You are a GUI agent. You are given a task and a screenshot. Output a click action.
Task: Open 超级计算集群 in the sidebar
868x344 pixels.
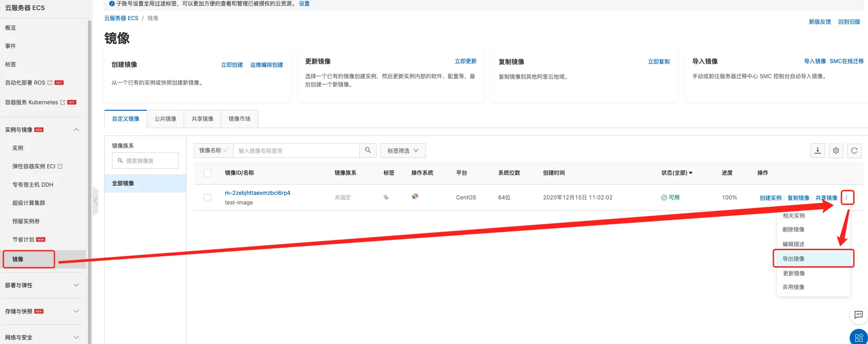(x=29, y=203)
